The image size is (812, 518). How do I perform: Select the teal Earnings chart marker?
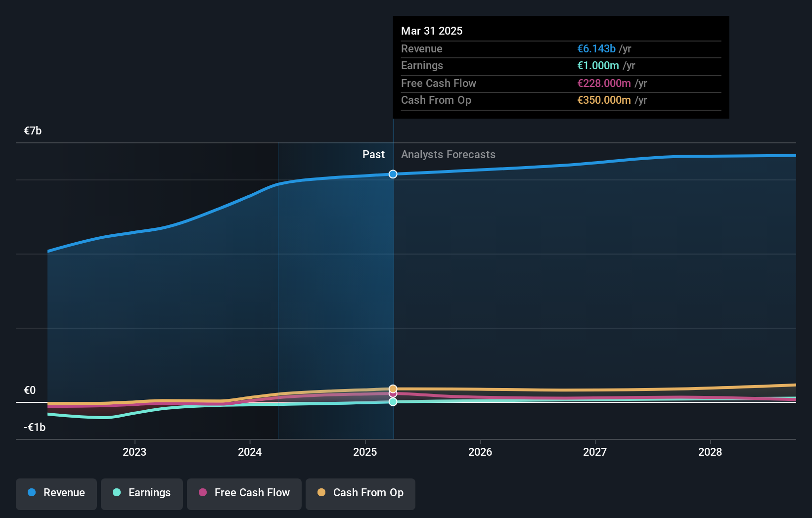(393, 402)
